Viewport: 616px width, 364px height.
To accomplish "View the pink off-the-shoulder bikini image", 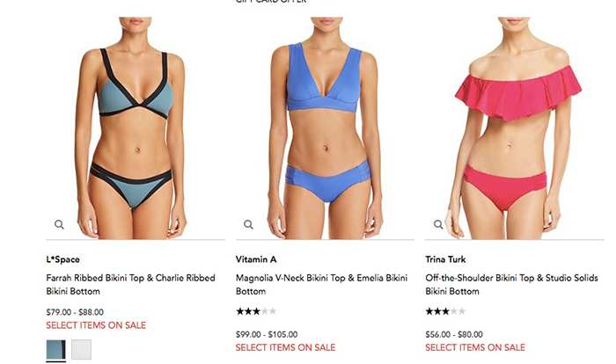I will [x=514, y=128].
